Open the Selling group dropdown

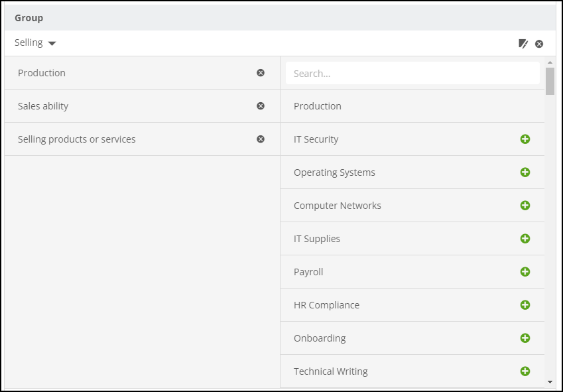coord(36,43)
